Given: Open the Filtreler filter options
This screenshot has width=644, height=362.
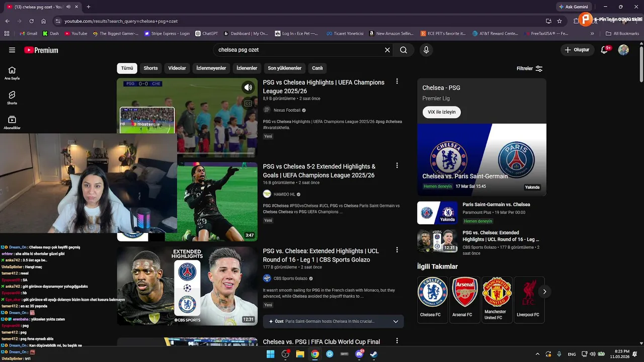Looking at the screenshot, I should pyautogui.click(x=529, y=68).
